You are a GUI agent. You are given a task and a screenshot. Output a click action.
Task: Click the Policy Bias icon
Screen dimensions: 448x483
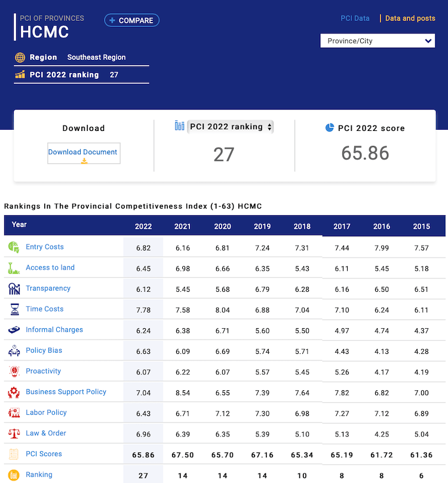[x=14, y=351]
